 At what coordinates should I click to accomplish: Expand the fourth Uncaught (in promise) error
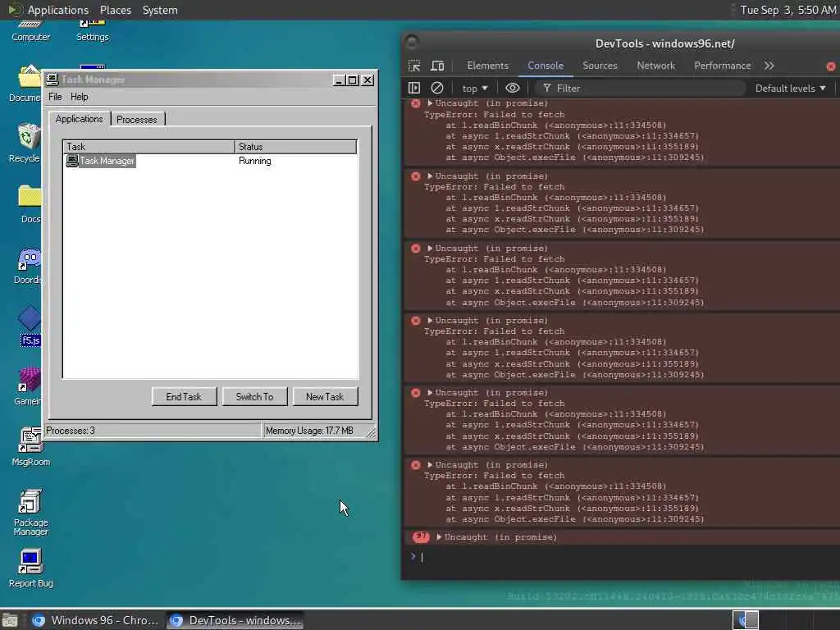click(430, 321)
